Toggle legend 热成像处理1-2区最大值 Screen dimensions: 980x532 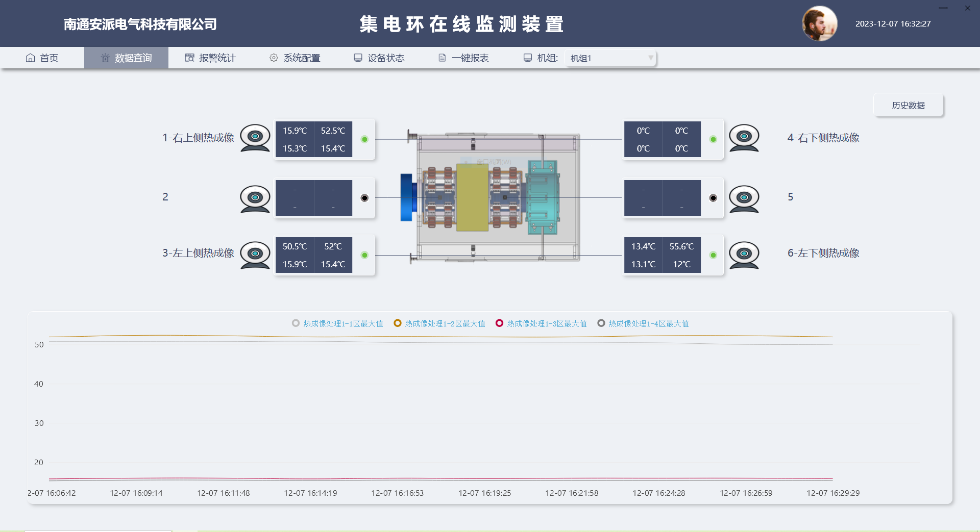coord(439,323)
